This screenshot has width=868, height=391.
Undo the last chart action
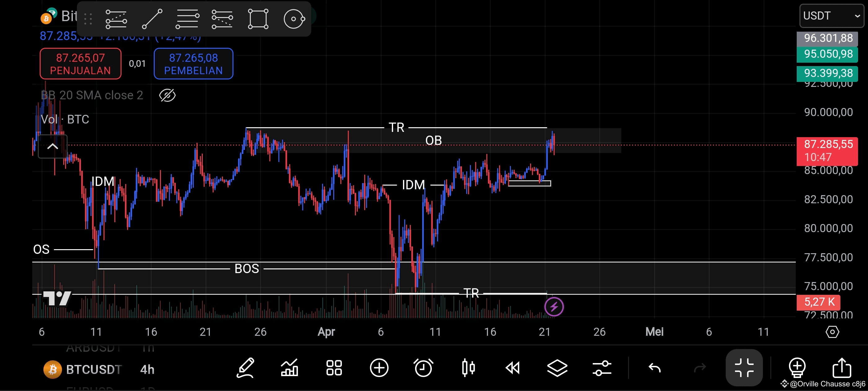[655, 368]
